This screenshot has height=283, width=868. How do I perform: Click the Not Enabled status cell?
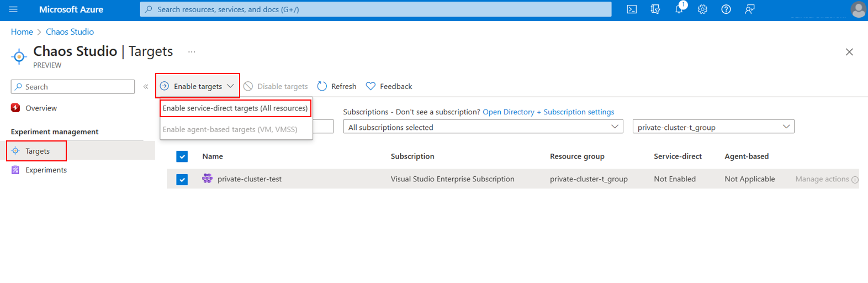point(675,179)
